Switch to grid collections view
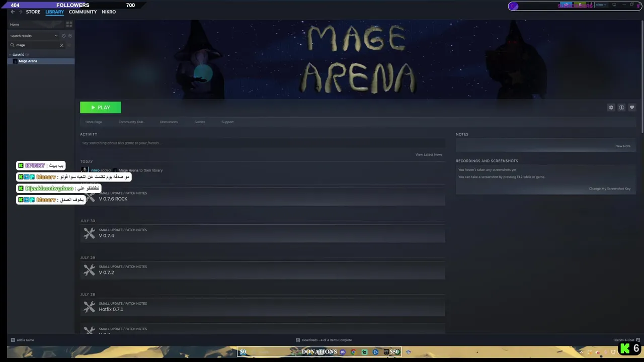The width and height of the screenshot is (644, 362). tap(69, 24)
